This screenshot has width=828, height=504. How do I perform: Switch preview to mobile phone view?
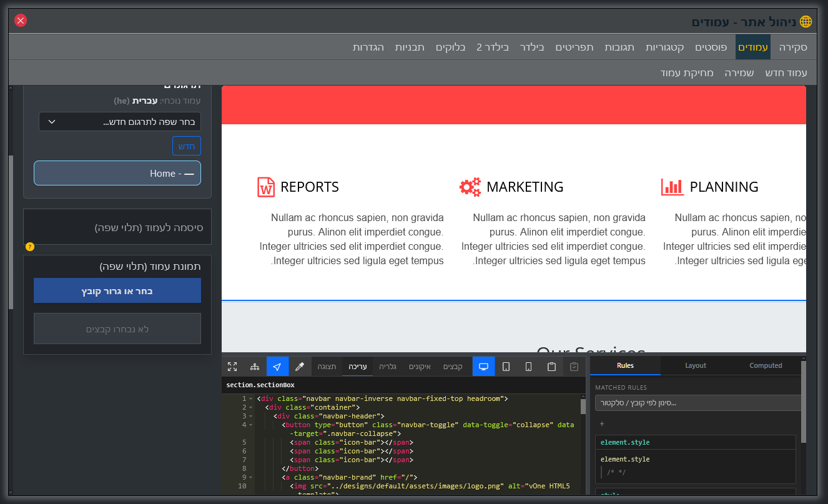(529, 367)
